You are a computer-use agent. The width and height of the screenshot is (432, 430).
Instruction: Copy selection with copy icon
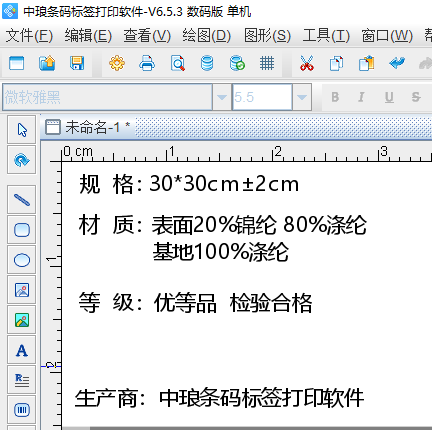(x=336, y=63)
